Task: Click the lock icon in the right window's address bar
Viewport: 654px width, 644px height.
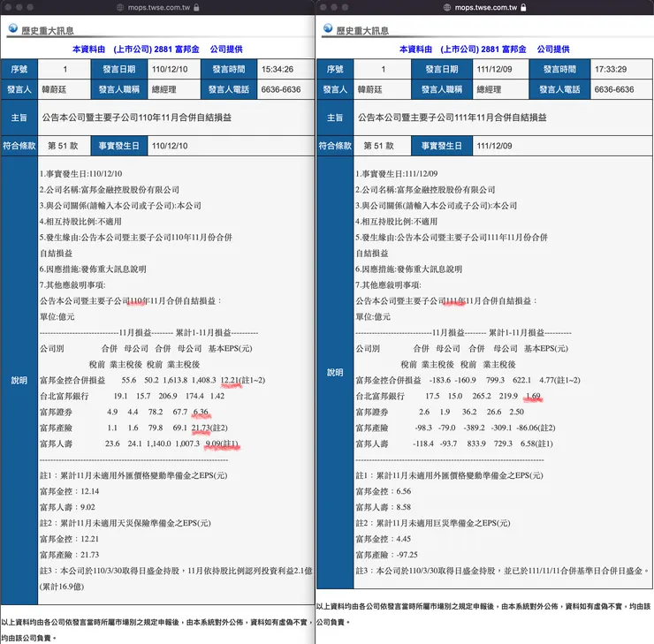Action: click(x=523, y=7)
